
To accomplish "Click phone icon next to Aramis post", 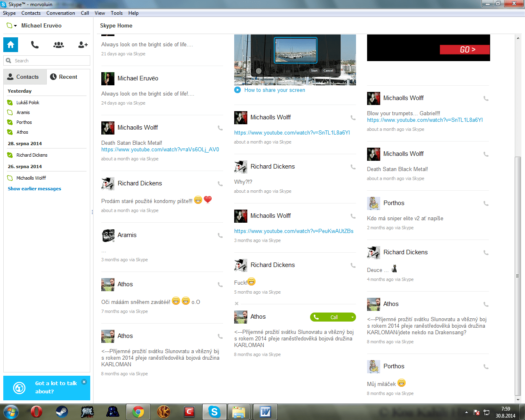I will click(x=220, y=235).
